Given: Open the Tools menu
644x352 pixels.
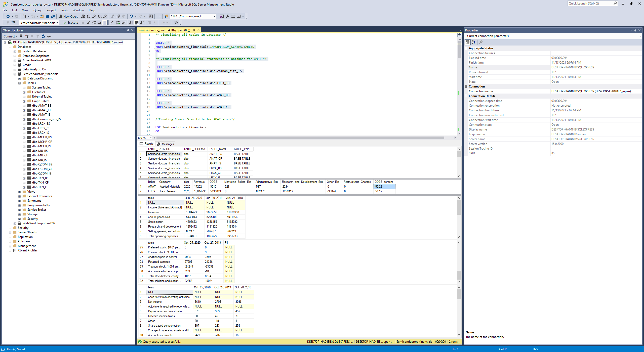Looking at the screenshot, I should (x=64, y=10).
